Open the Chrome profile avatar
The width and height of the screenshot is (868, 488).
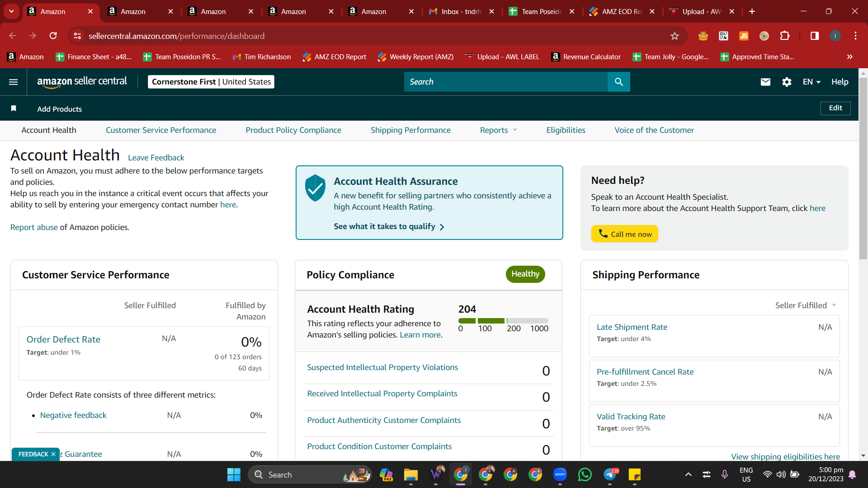(x=835, y=36)
